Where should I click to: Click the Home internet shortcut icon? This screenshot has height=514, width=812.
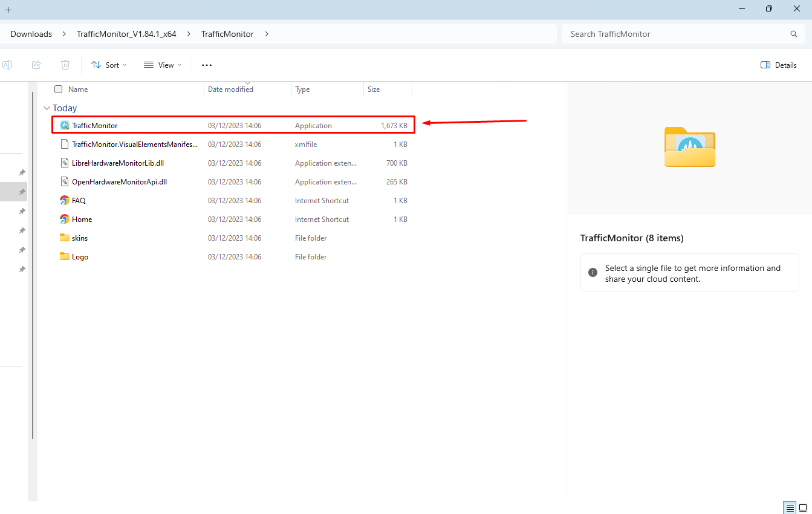(65, 220)
